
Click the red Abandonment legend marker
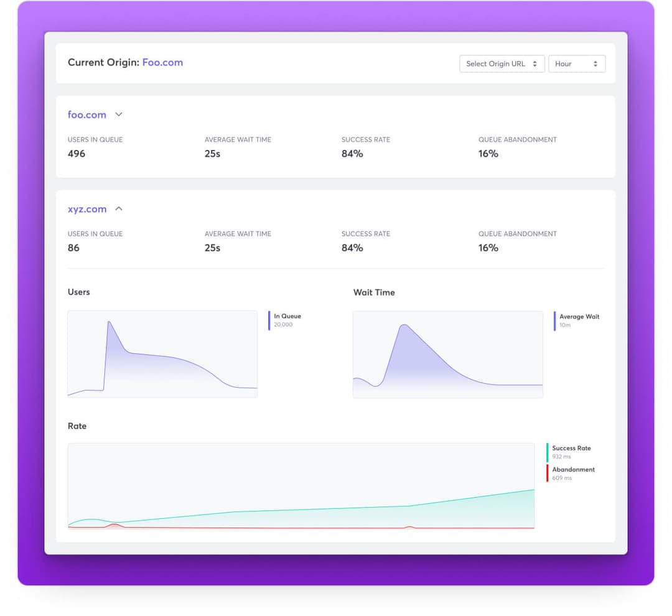[x=548, y=474]
